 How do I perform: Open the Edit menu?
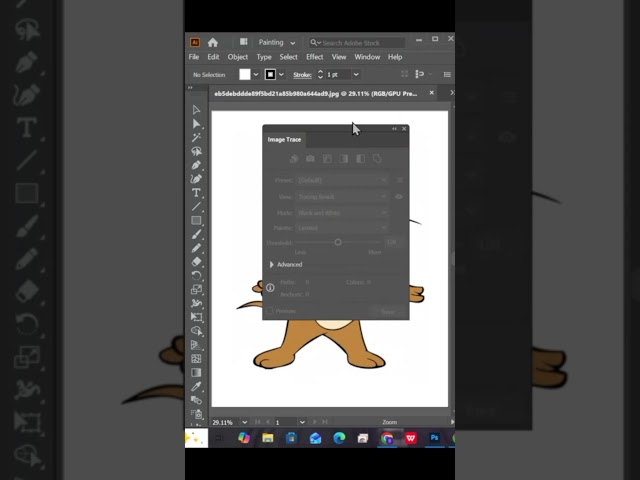pos(213,57)
